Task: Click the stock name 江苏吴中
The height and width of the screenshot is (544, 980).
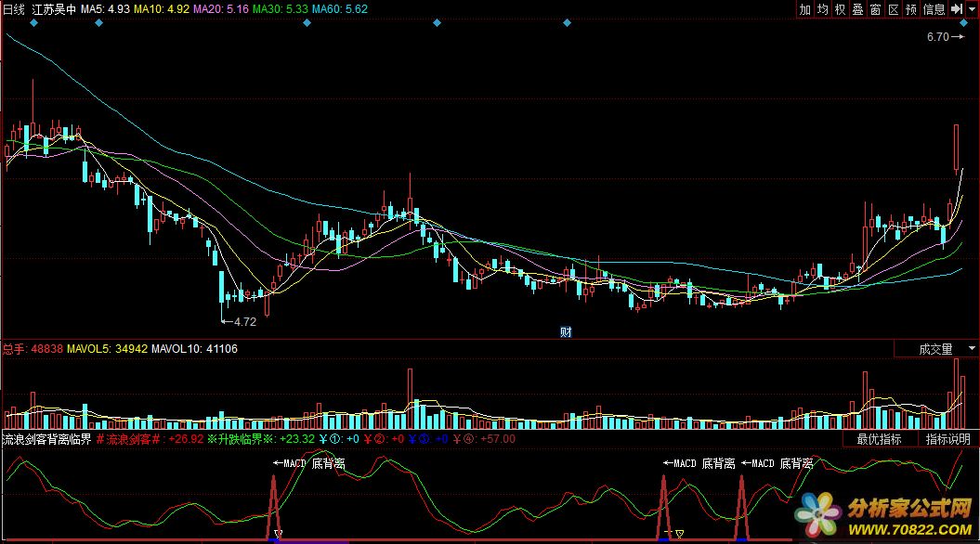Action: click(x=54, y=9)
